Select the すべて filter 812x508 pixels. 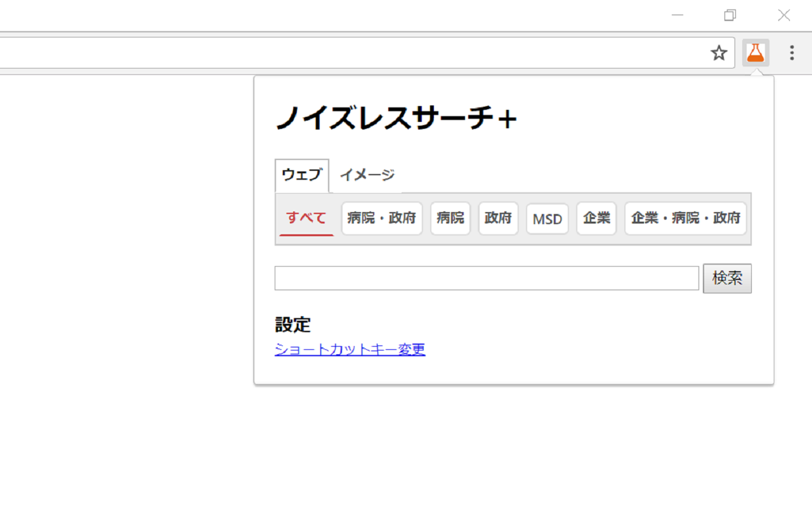pos(306,218)
